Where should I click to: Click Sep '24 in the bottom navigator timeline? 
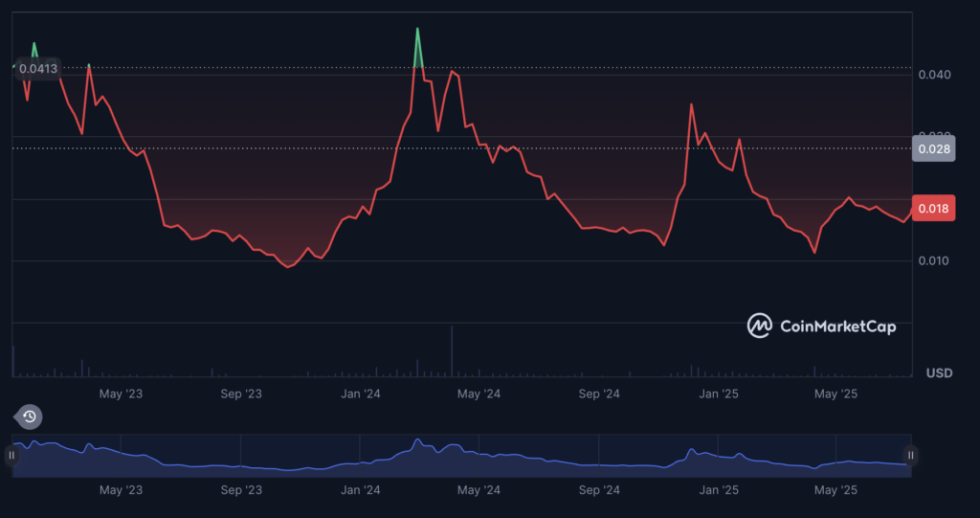pos(599,490)
